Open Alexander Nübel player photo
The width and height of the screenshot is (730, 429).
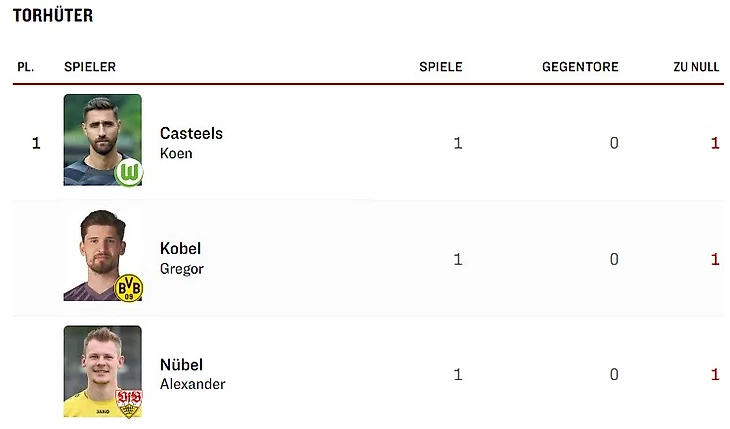coord(102,371)
